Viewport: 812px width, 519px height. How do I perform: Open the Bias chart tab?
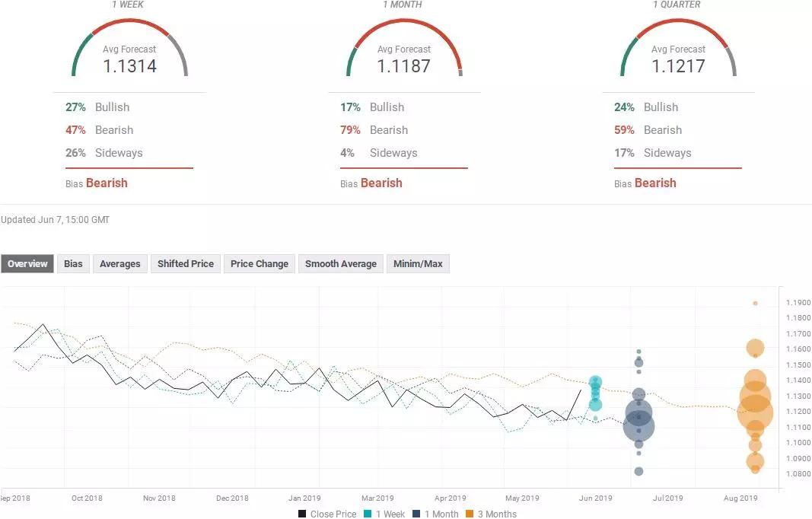pos(73,264)
